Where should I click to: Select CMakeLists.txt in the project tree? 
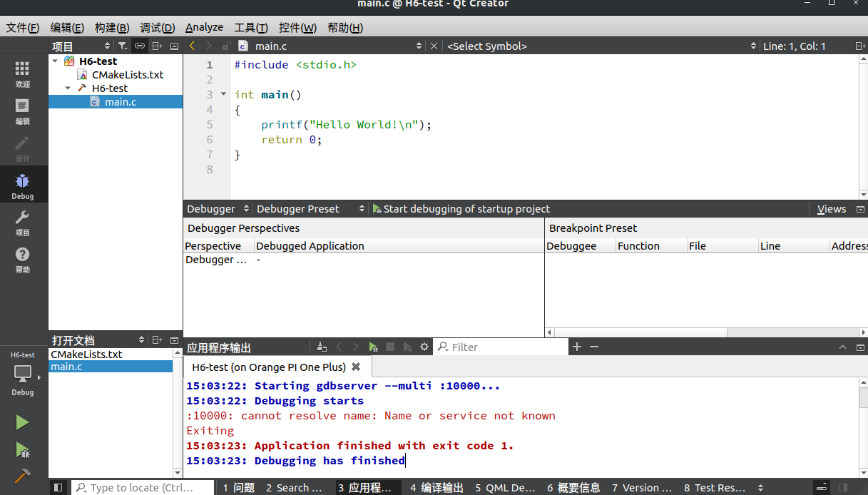coord(128,75)
